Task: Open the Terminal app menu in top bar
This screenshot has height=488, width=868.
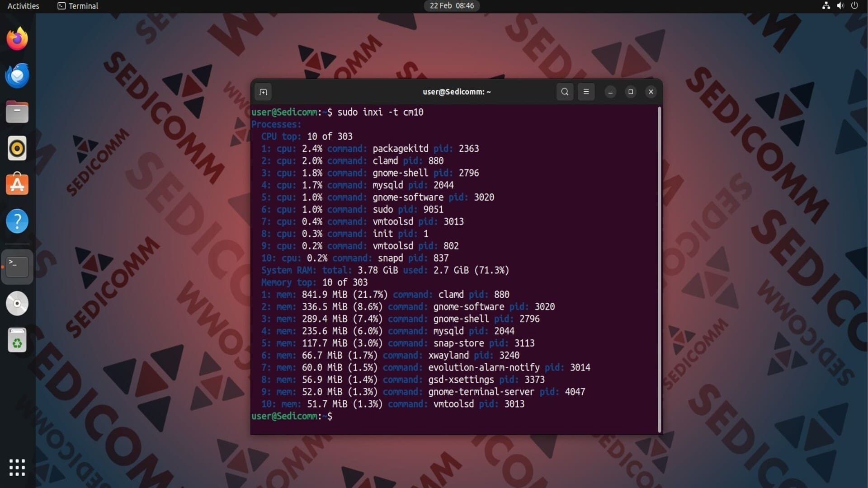Action: click(x=78, y=6)
